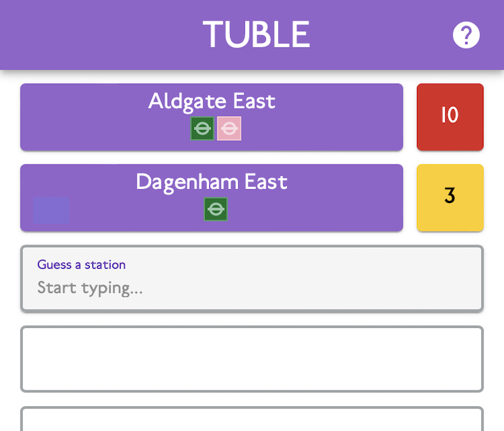Click green roundel icon under Dagenham East
This screenshot has height=431, width=504.
point(215,209)
